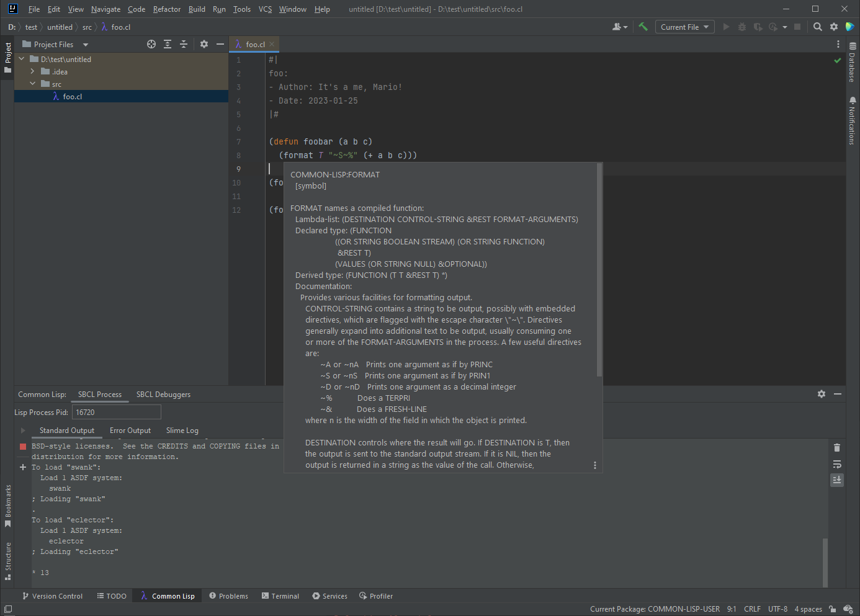Clear console output with trash icon

837,448
